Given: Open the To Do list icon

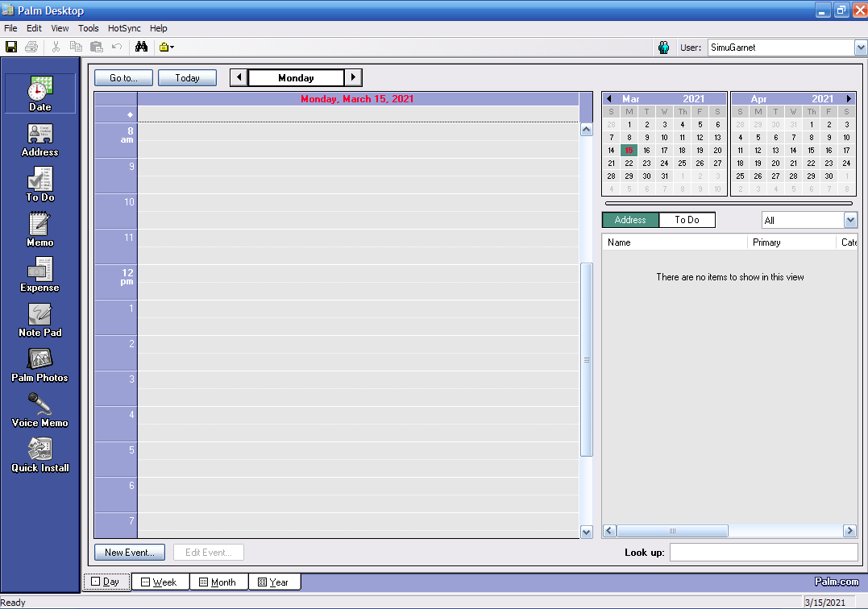Looking at the screenshot, I should 39,181.
